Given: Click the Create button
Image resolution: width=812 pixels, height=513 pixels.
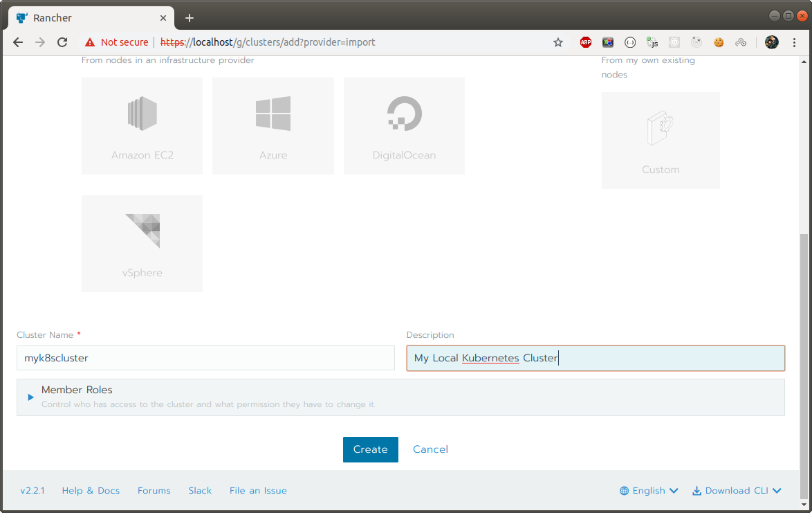Looking at the screenshot, I should pyautogui.click(x=370, y=449).
